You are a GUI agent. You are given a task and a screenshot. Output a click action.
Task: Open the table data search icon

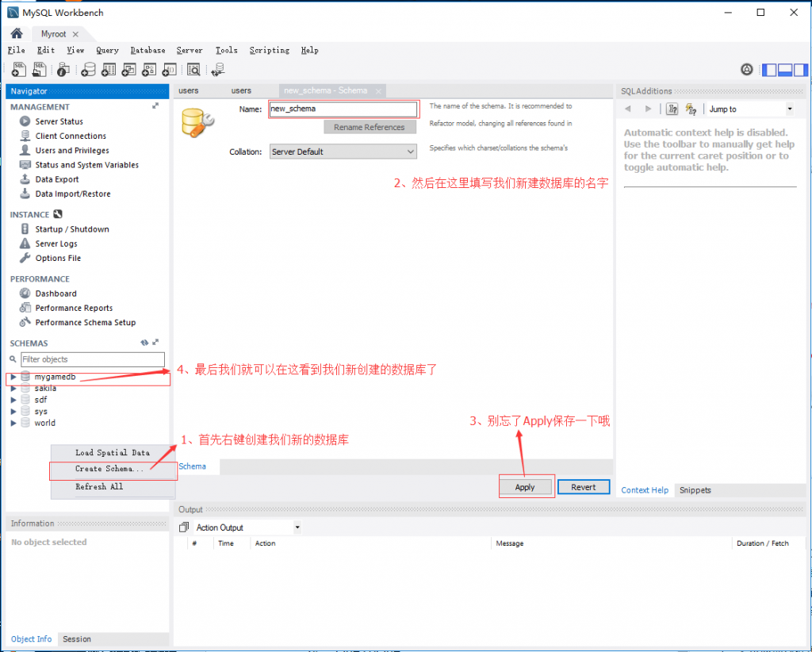pos(194,69)
